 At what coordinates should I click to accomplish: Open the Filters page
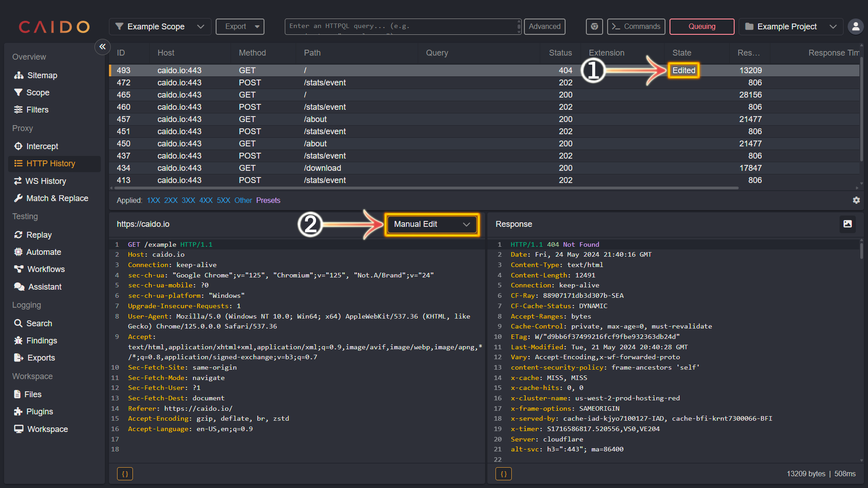(x=31, y=110)
